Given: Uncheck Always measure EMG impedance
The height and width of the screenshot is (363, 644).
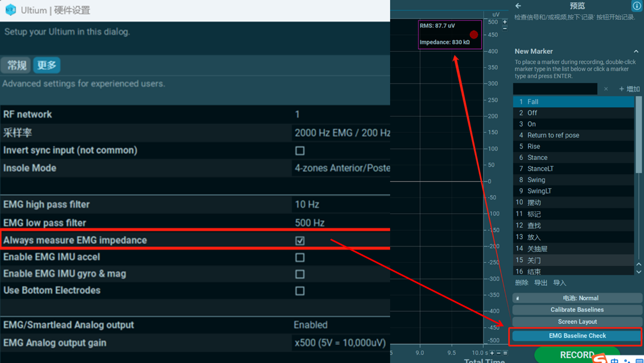Looking at the screenshot, I should coord(300,240).
